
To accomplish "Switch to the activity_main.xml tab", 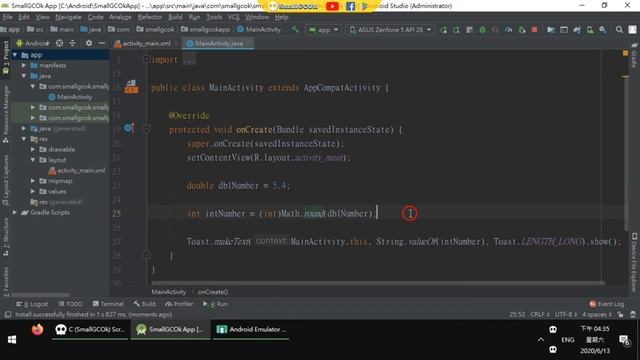I will point(146,43).
